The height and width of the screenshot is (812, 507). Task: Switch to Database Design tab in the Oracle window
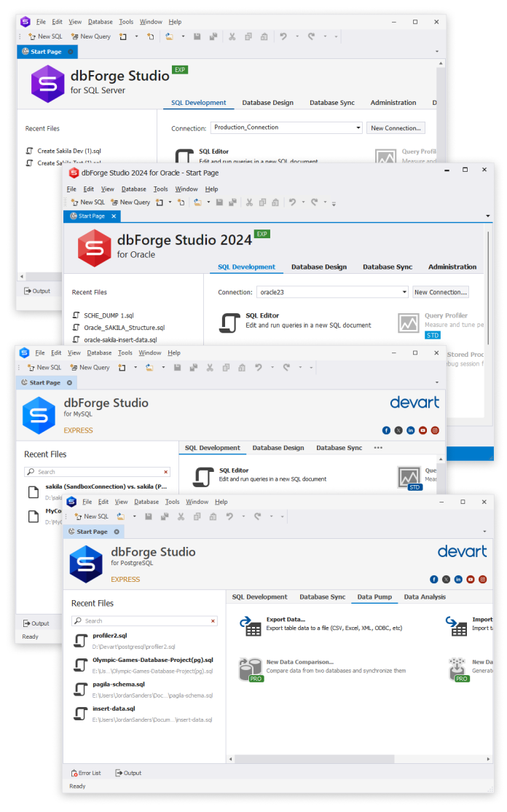tap(319, 267)
